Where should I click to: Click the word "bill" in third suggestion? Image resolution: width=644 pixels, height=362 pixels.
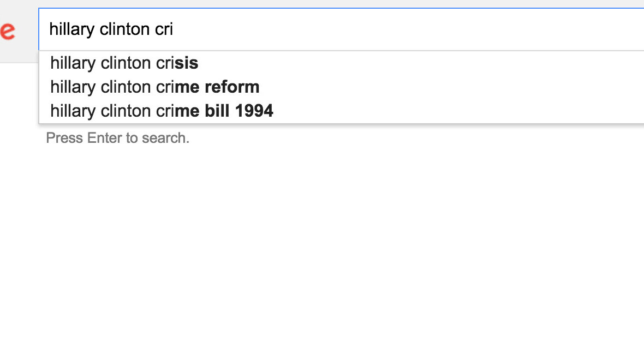(217, 111)
